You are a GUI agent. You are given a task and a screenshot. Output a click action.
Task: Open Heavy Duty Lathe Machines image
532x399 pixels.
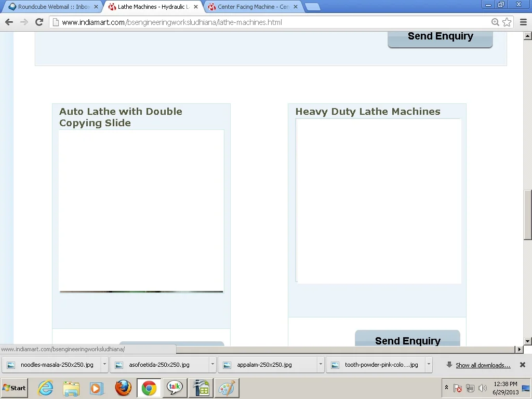pyautogui.click(x=378, y=201)
